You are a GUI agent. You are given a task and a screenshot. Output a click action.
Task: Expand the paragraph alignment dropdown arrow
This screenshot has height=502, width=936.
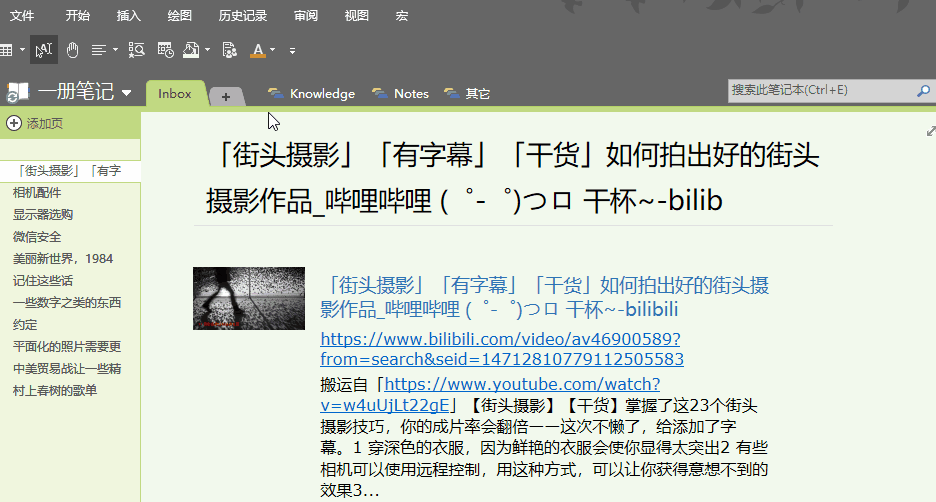[115, 50]
